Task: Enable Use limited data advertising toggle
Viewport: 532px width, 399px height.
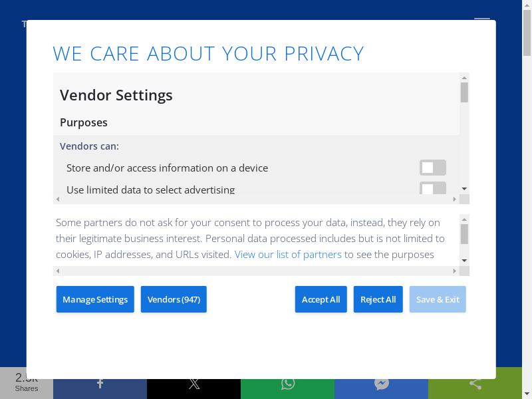Action: (x=432, y=188)
